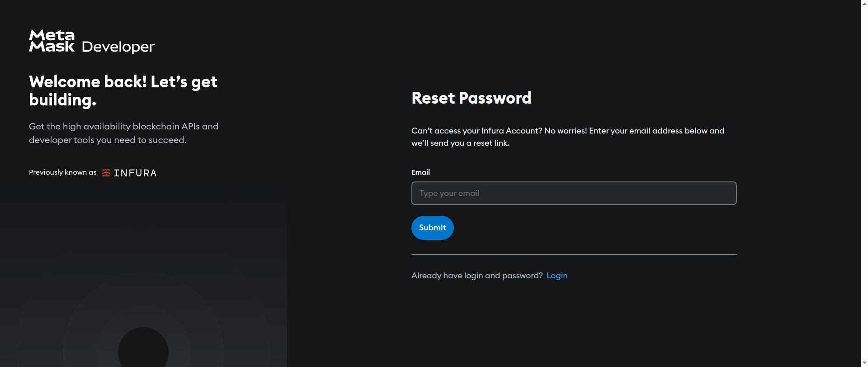Click the red Infura logo icon
868x367 pixels.
(x=106, y=173)
